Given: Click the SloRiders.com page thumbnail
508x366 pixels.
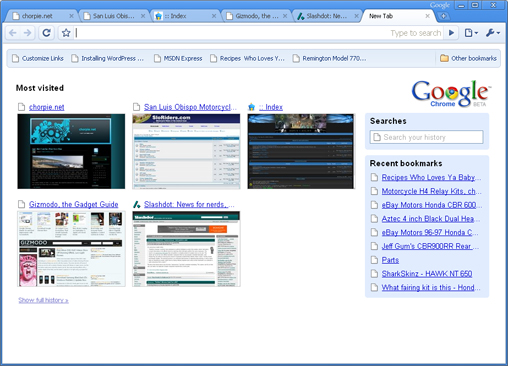Looking at the screenshot, I should coord(186,151).
